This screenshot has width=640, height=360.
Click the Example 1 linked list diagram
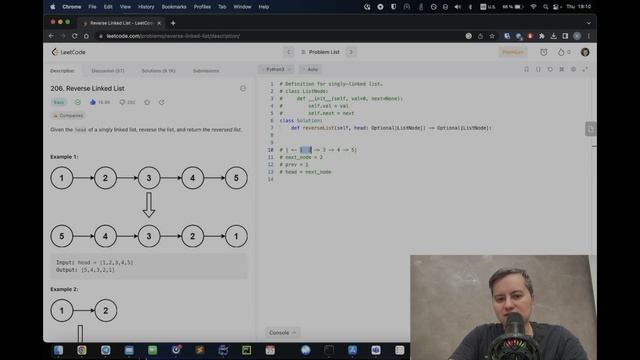tap(149, 207)
